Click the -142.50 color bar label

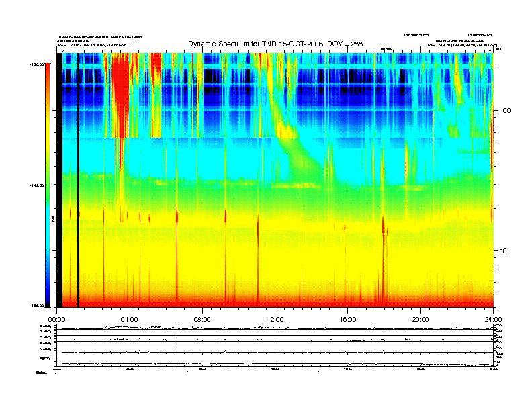click(x=38, y=185)
